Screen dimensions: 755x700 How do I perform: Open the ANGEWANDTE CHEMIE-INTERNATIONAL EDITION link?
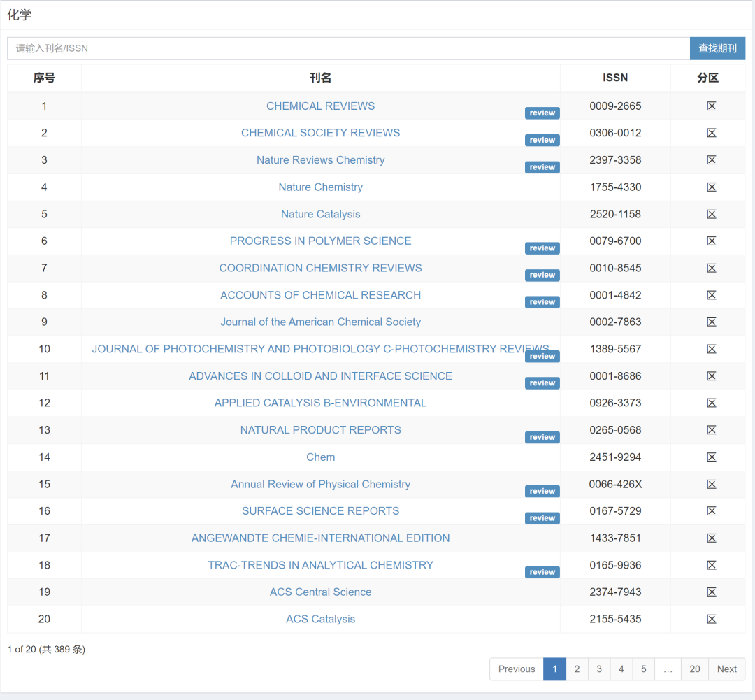coord(320,538)
